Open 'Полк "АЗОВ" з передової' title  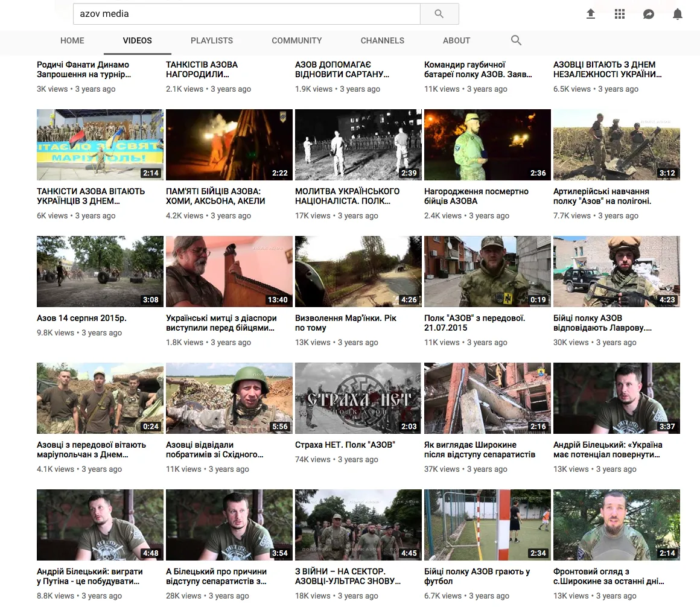pyautogui.click(x=474, y=323)
